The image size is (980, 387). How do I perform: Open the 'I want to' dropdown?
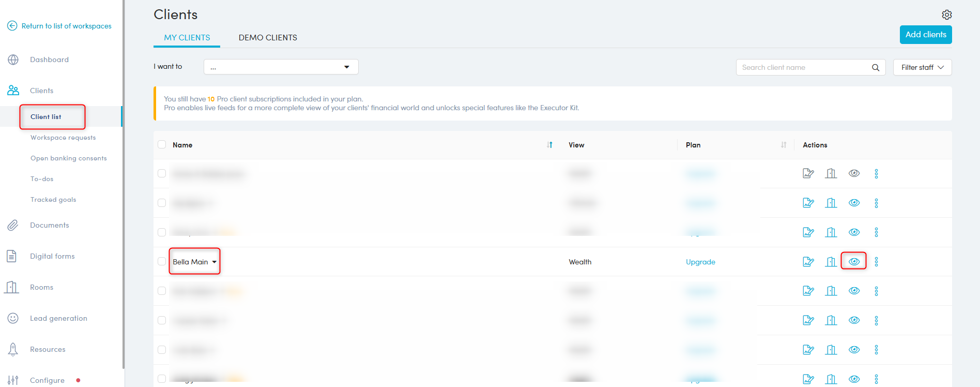coord(281,67)
